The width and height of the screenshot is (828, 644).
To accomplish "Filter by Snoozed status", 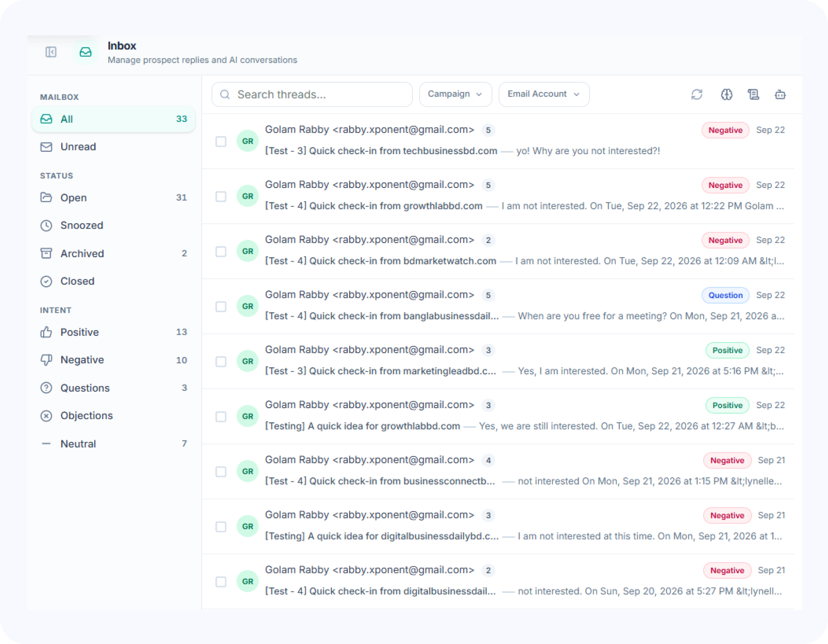I will point(114,225).
